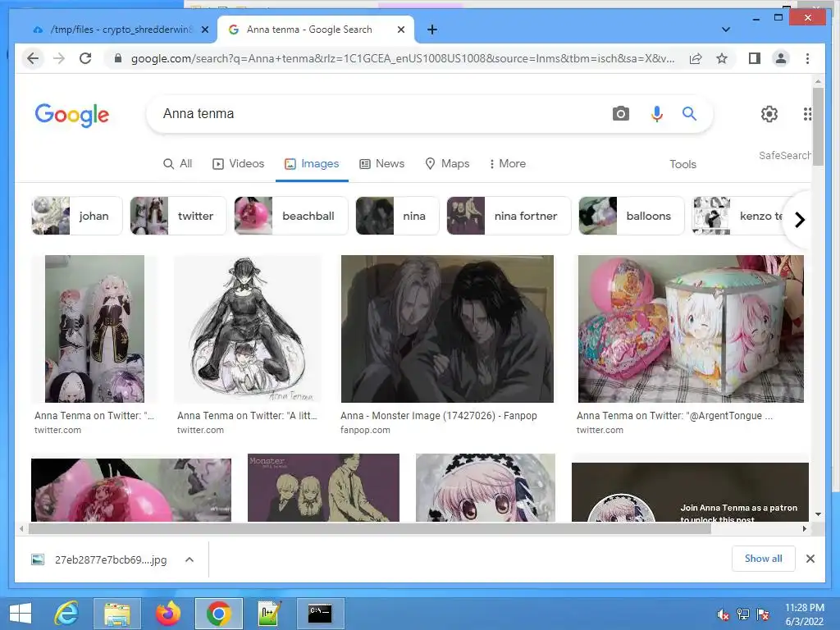Launch Internet Explorer from the taskbar

67,614
